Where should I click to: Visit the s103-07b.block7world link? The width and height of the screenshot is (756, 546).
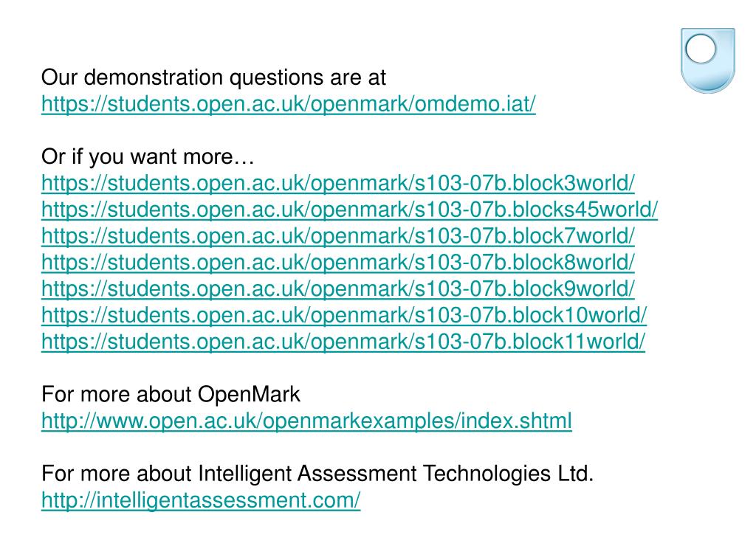point(338,237)
